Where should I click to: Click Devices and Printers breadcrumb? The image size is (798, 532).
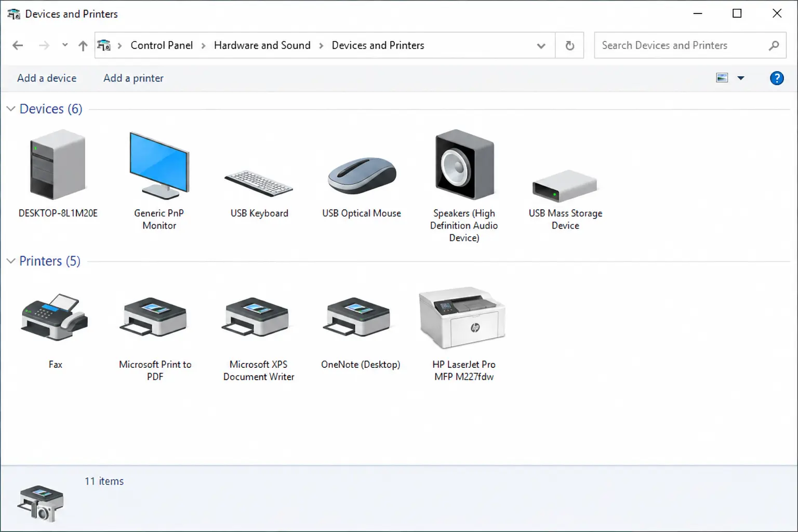point(378,45)
